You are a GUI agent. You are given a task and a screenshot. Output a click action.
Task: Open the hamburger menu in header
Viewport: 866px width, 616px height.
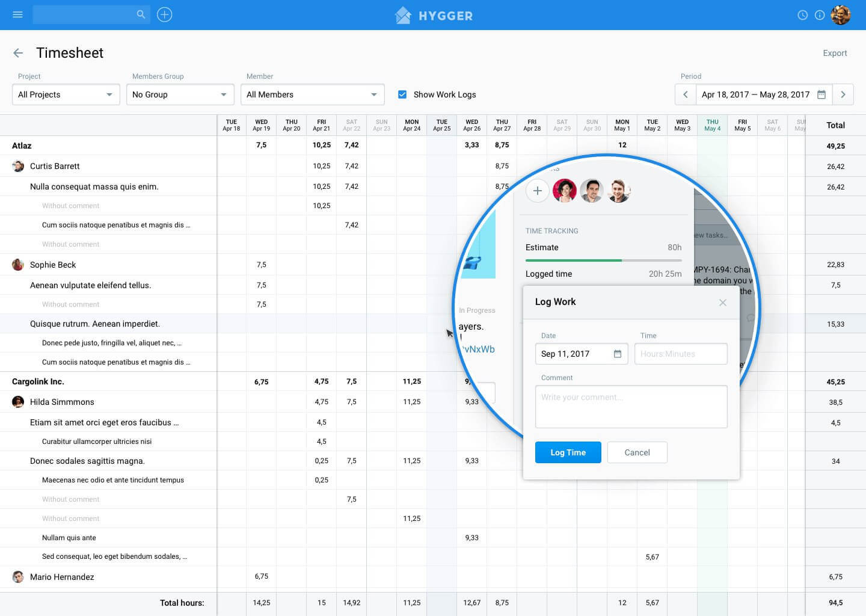(17, 14)
